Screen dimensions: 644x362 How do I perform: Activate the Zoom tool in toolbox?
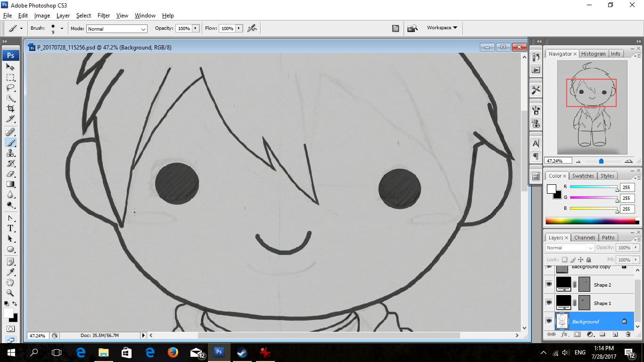[x=10, y=293]
